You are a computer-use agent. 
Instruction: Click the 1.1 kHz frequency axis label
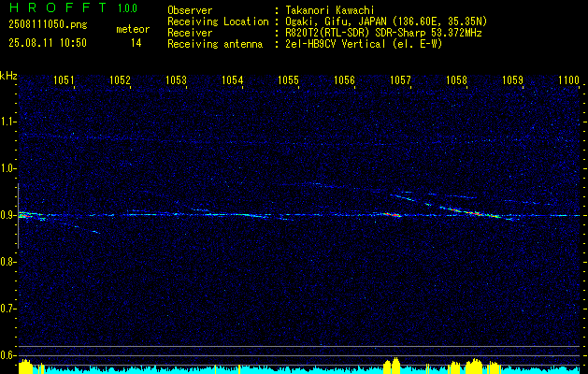point(8,122)
